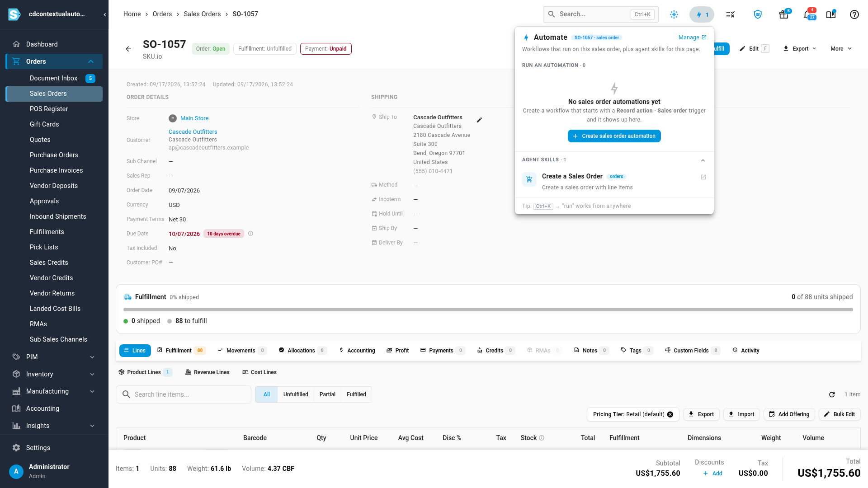Open the Cascade Outfitters customer link

point(193,132)
